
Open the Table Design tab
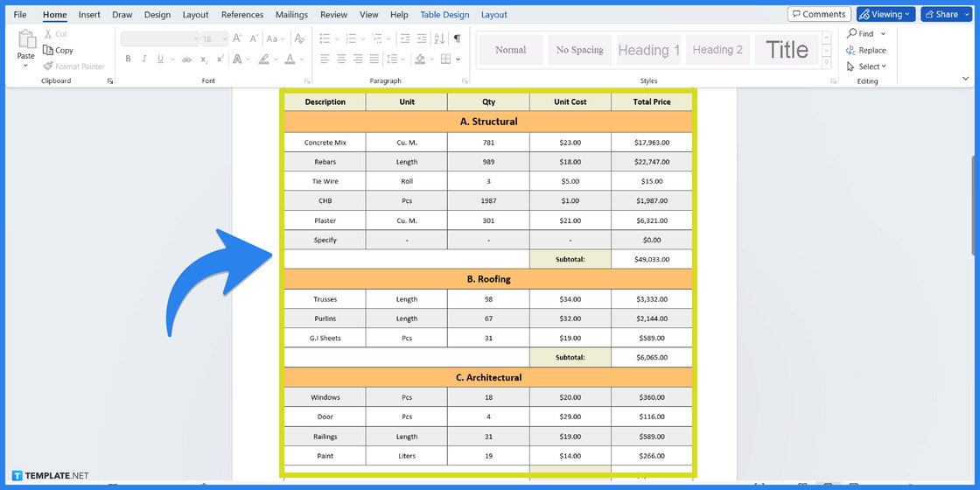point(444,14)
